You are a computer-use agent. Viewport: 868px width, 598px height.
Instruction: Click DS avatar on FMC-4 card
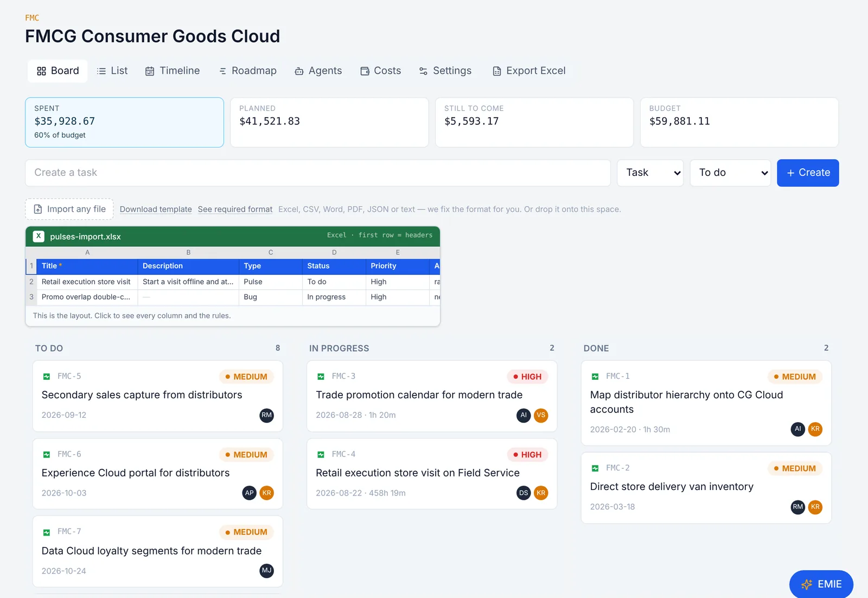(524, 493)
